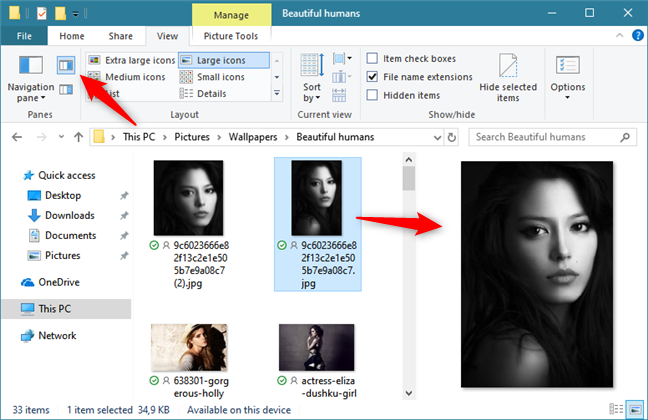Go forward with the Forward arrow

click(x=41, y=137)
